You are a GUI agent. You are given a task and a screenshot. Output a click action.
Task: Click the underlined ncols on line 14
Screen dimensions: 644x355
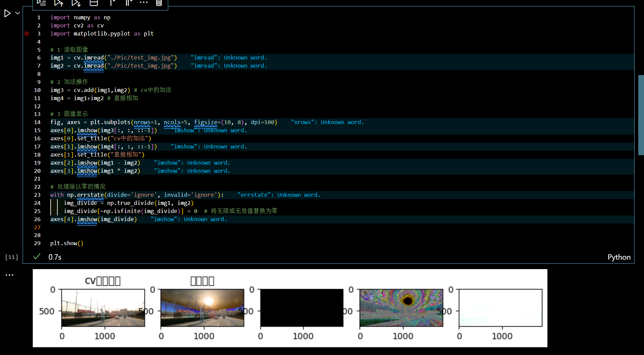coord(172,122)
